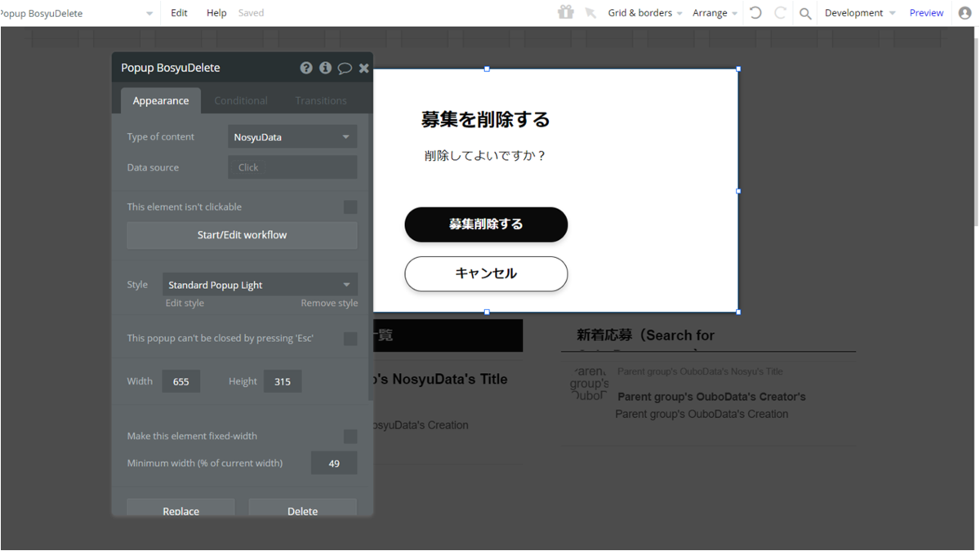Image resolution: width=980 pixels, height=551 pixels.
Task: Select the 募集を削除する heading text
Action: click(486, 119)
